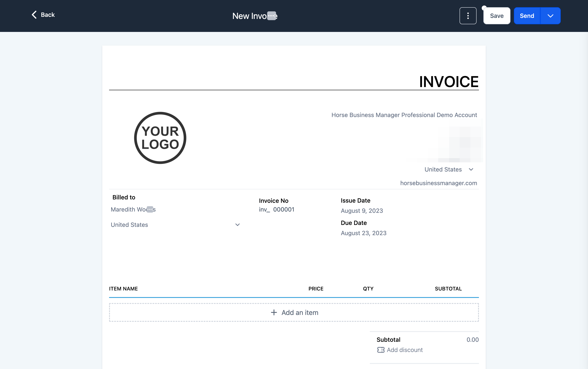
Task: Send the invoice
Action: 527,16
